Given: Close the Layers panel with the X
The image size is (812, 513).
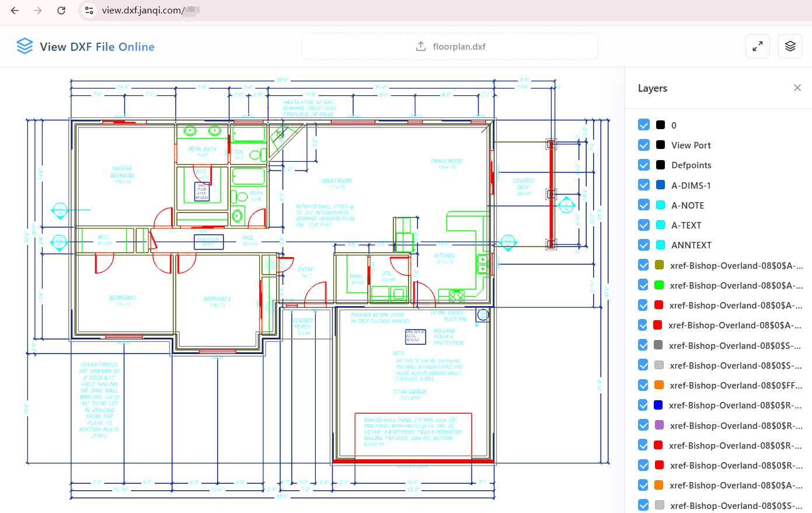Looking at the screenshot, I should pos(797,88).
